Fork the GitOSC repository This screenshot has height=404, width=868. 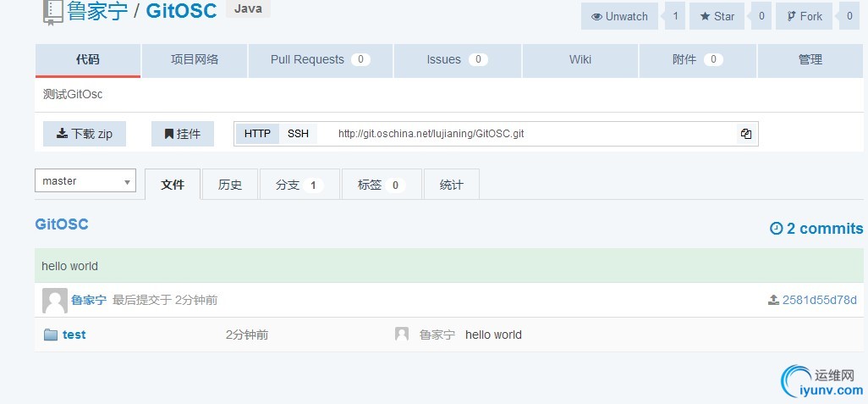pyautogui.click(x=804, y=16)
